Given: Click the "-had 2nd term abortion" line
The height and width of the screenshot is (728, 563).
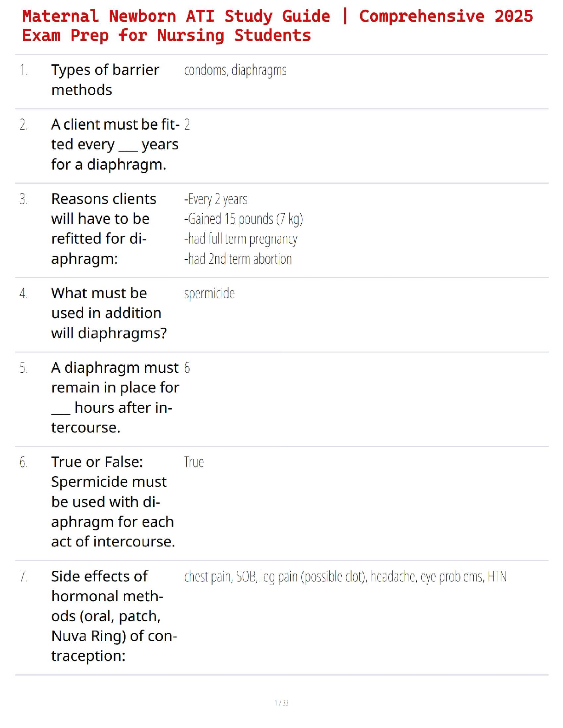Looking at the screenshot, I should click(238, 259).
